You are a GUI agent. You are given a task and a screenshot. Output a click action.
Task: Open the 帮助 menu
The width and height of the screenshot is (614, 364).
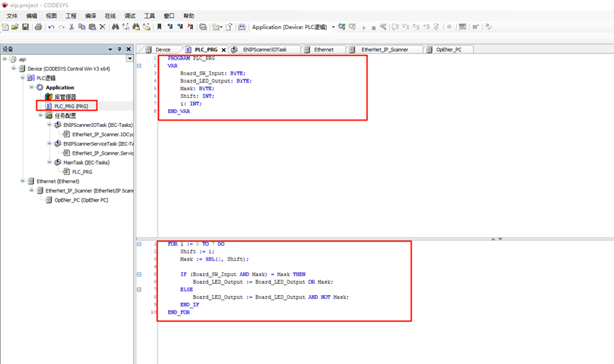pos(189,16)
